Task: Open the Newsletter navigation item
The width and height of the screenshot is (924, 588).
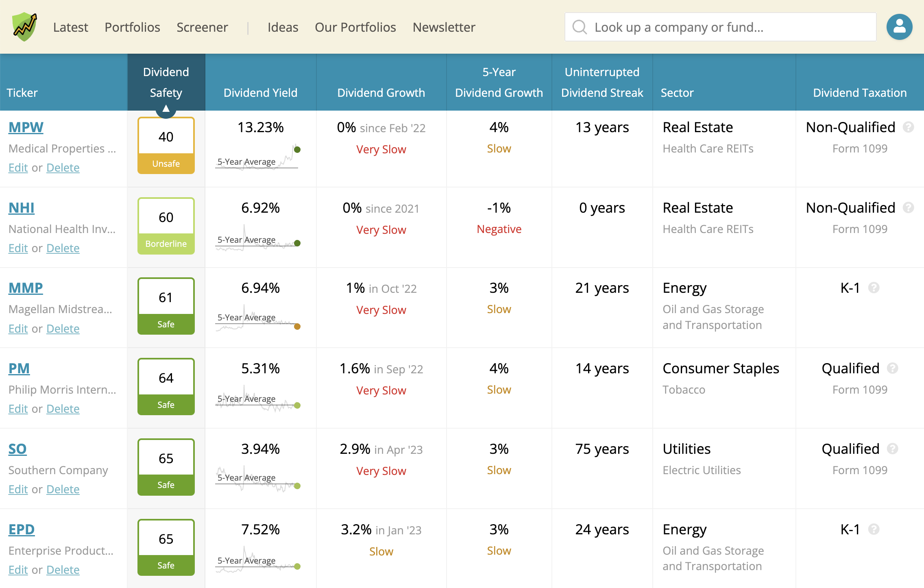Action: pos(444,27)
